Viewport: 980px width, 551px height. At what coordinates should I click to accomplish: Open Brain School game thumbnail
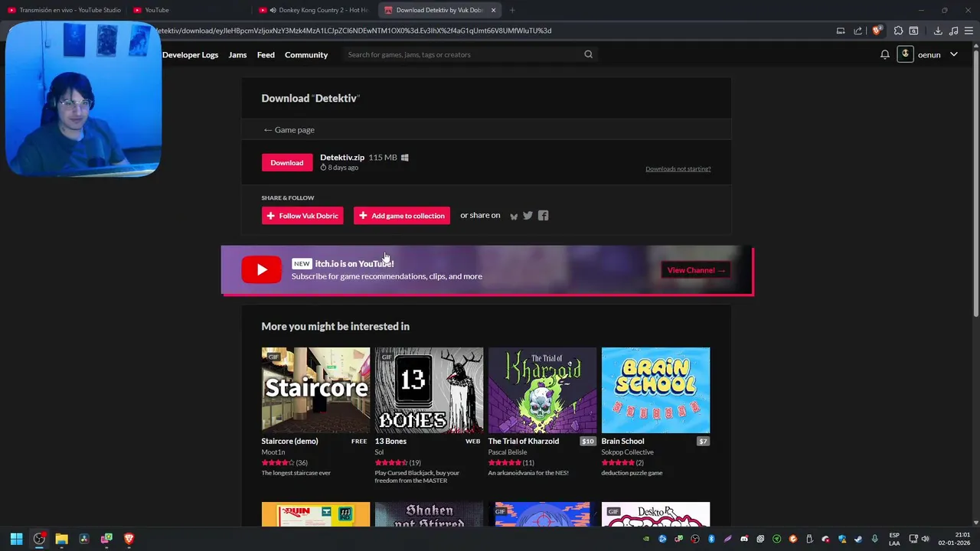click(x=655, y=390)
